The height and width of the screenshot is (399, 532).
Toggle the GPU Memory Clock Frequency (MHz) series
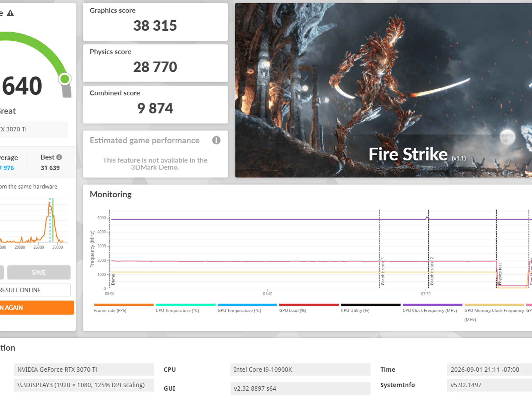(494, 313)
